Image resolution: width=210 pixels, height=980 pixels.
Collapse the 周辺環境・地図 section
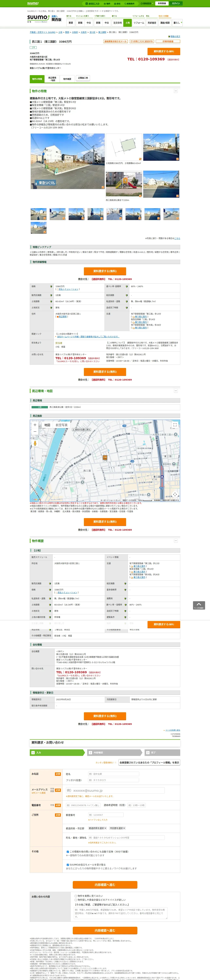[x=176, y=391]
